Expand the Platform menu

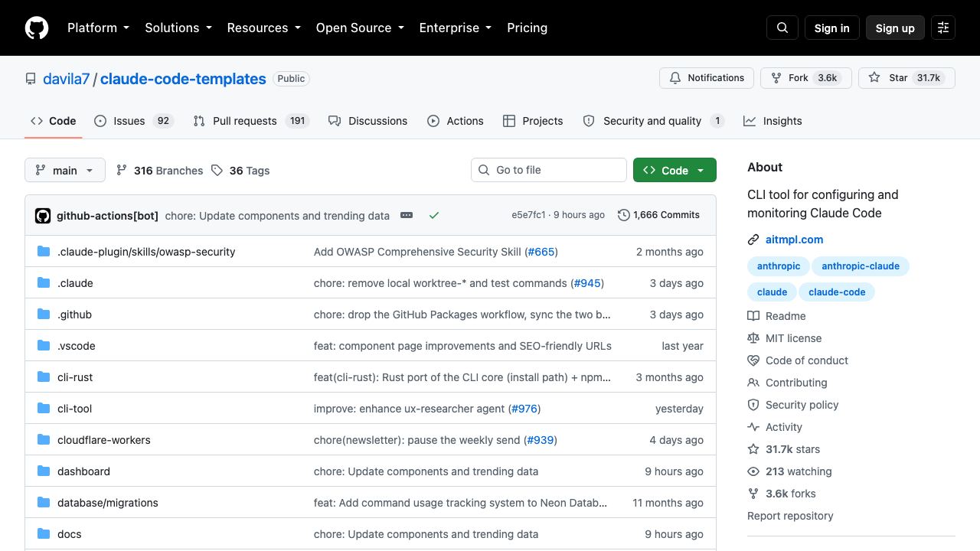click(98, 28)
